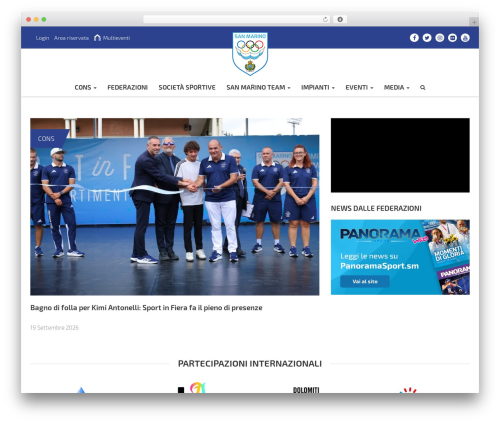Open the YouTube social icon

point(465,38)
